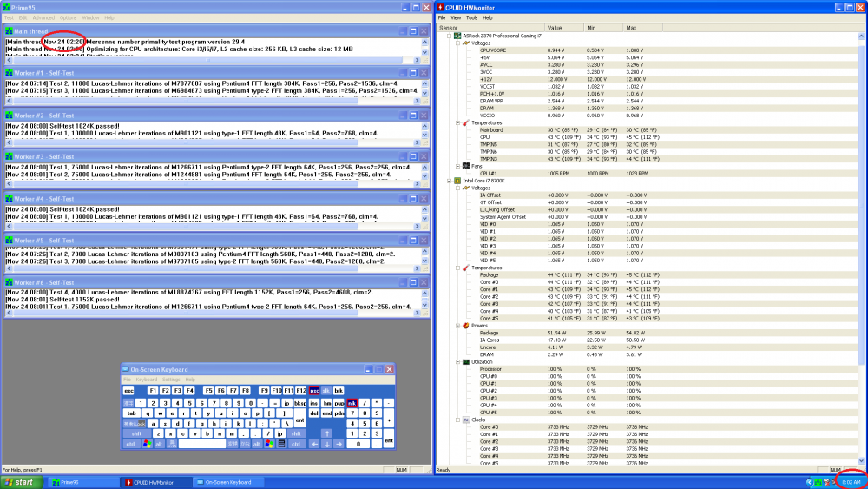Click the application menu key icon

pos(281,444)
